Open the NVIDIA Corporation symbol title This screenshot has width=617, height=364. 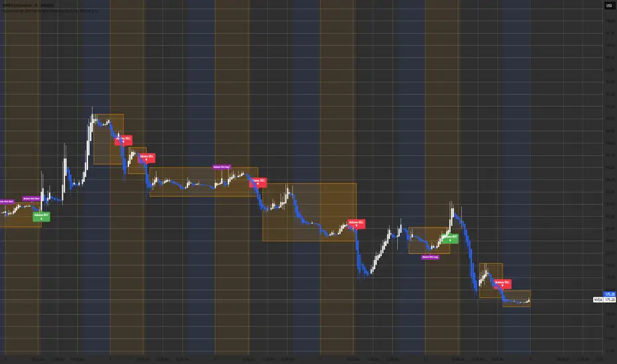[x=28, y=5]
